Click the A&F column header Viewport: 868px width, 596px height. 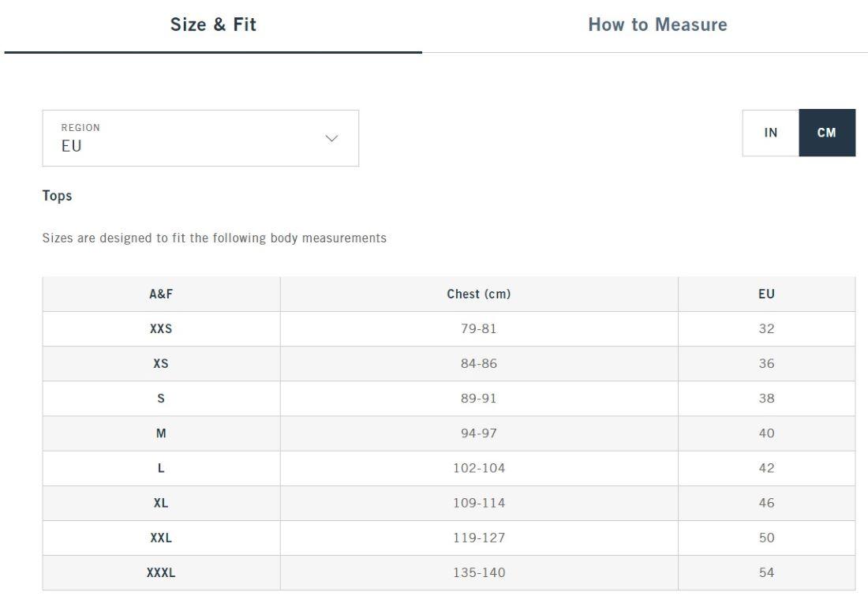pos(161,294)
